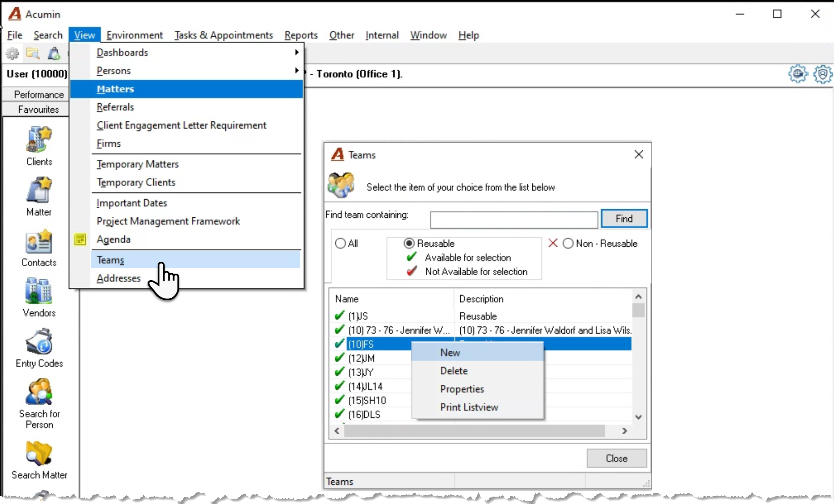Screen dimensions: 834x504
Task: Open the Reports menu
Action: click(x=301, y=35)
